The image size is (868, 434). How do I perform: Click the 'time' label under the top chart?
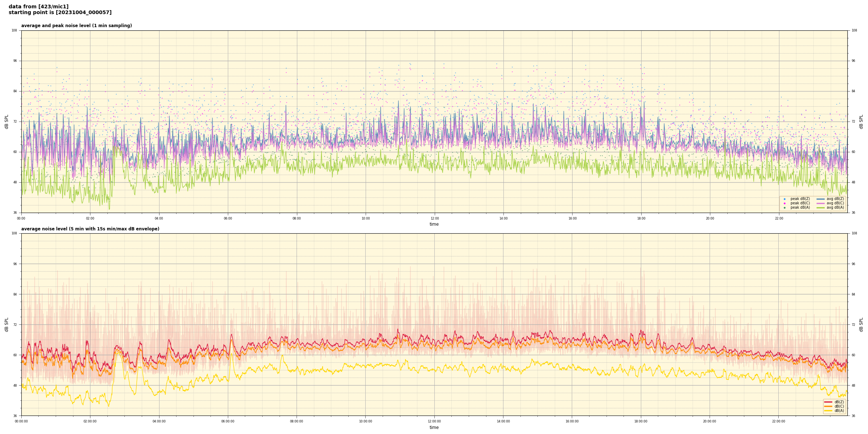[x=434, y=224]
